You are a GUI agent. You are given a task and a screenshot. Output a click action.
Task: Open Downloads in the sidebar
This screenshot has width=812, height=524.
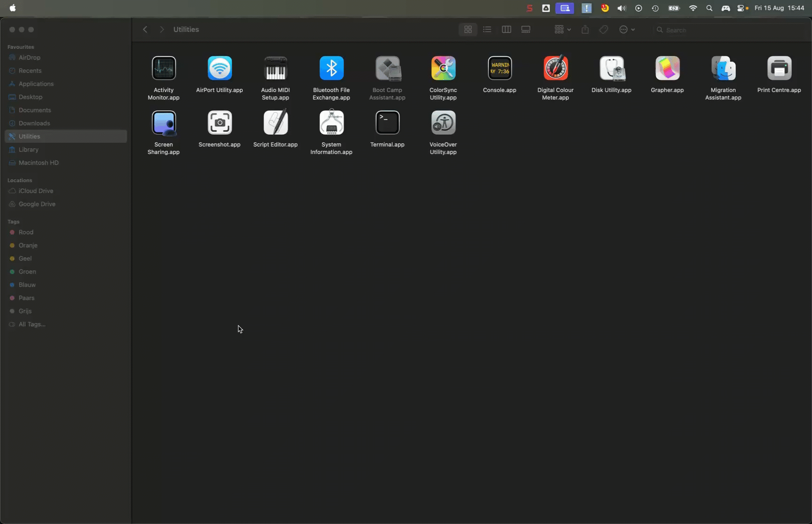pos(66,123)
